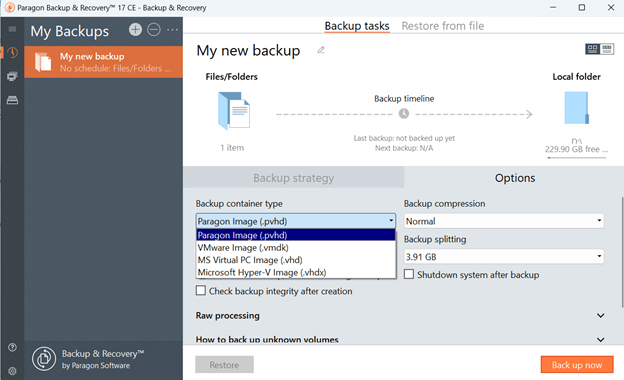The image size is (624, 380).
Task: Open My Backups more options ellipsis
Action: (172, 29)
